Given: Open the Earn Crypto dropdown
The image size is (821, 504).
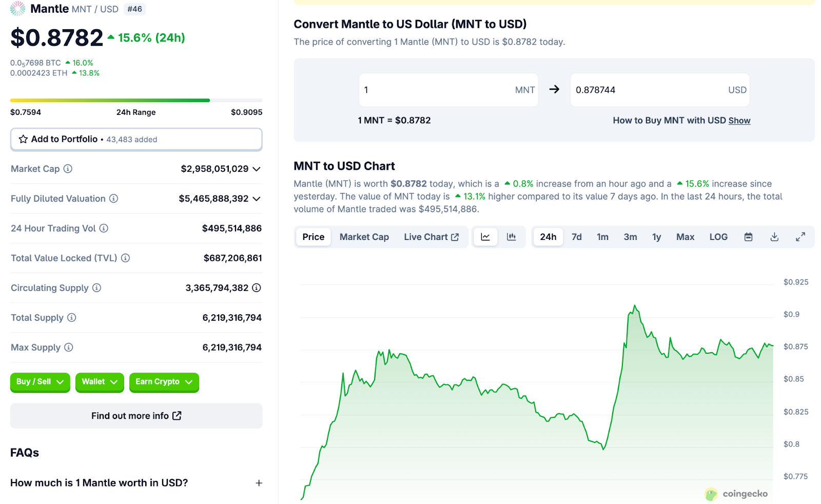Looking at the screenshot, I should (x=164, y=382).
